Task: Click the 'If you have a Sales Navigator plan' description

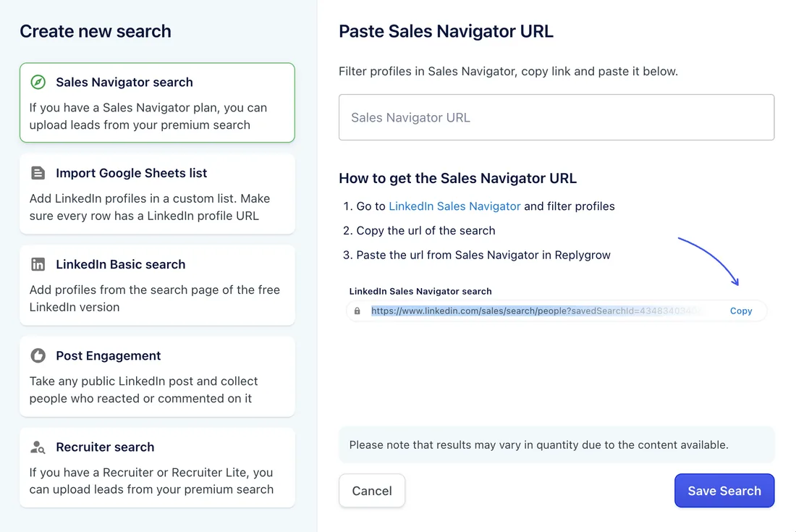Action: click(x=148, y=117)
